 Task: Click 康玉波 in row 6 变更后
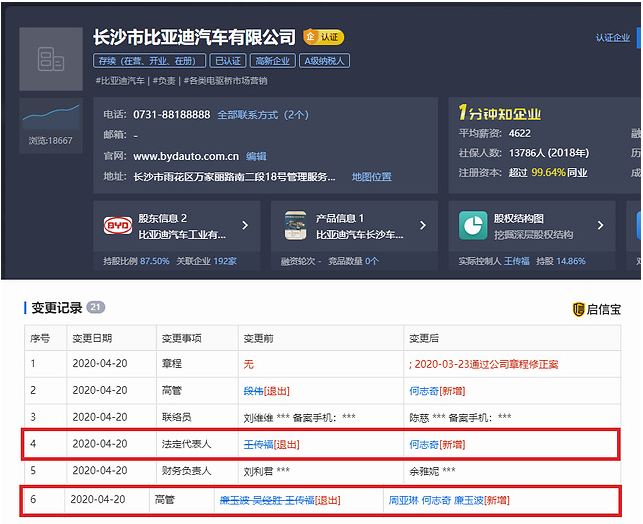point(469,500)
